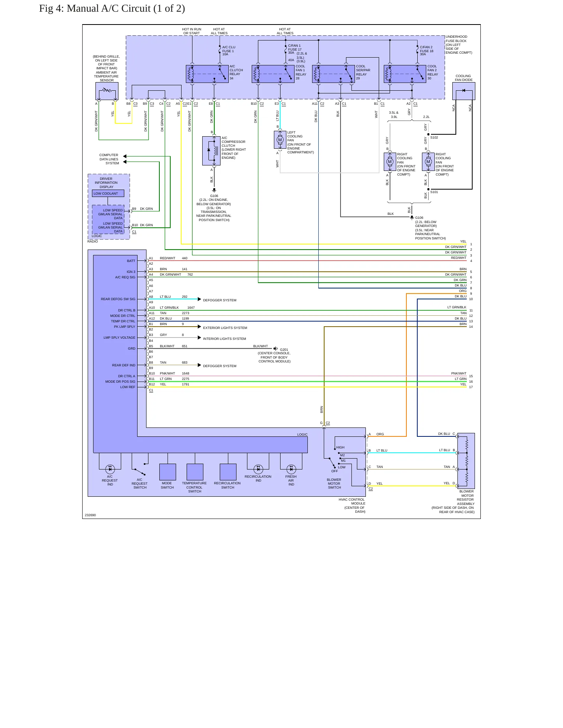Click the ambient air temperature sensor resistor symbol
The image size is (563, 728).
(107, 91)
